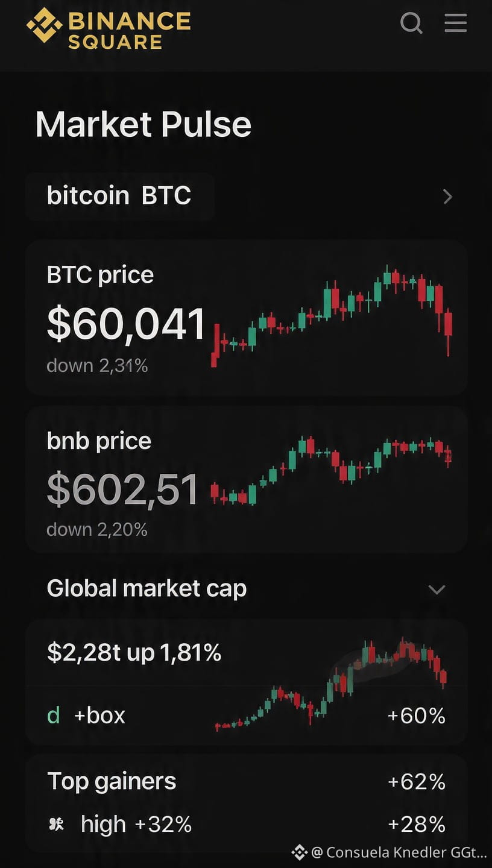Viewport: 492px width, 868px height.
Task: Collapse the Global market cap chevron
Action: 437,590
